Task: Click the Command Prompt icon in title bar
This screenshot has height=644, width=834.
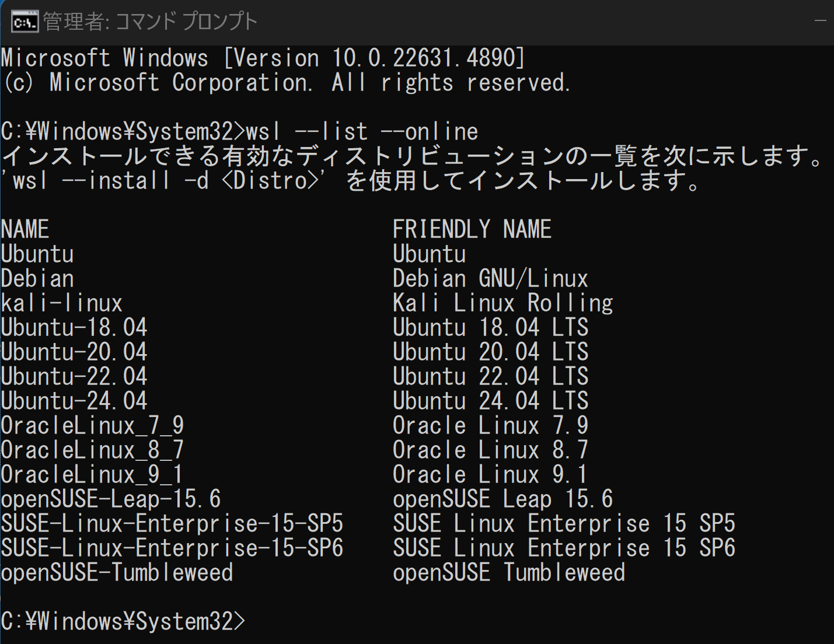Action: pyautogui.click(x=25, y=22)
